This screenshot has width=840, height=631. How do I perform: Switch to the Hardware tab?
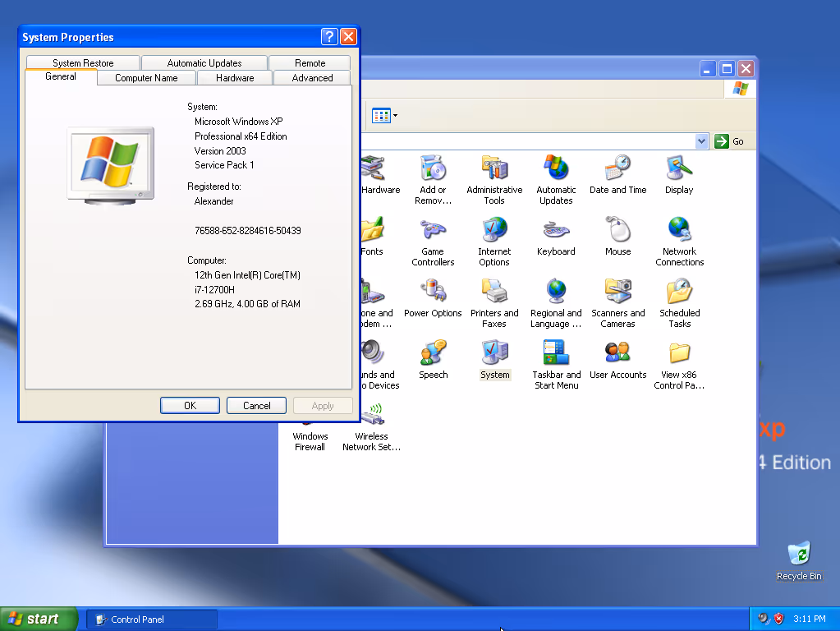click(x=235, y=78)
